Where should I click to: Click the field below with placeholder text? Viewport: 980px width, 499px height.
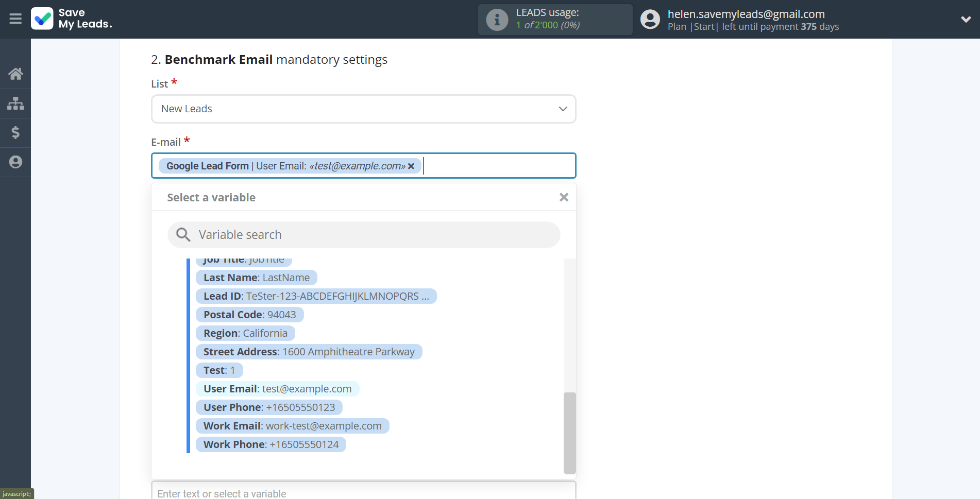364,491
